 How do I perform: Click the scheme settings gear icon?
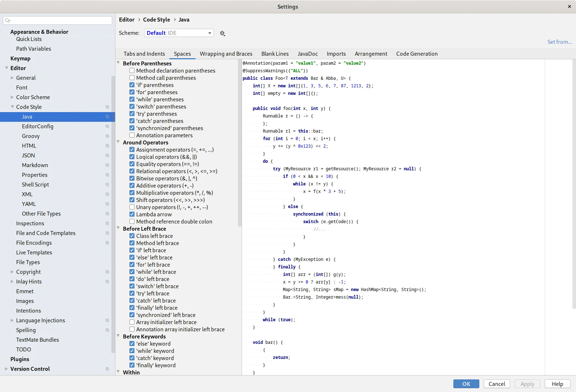coord(222,33)
